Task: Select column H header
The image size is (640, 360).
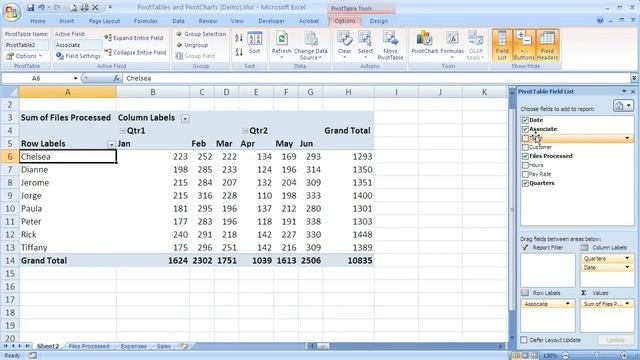Action: 348,92
